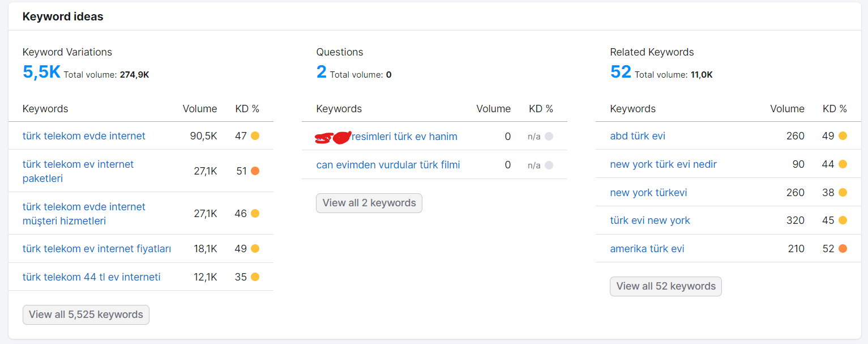868x344 pixels.
Task: Open related keyword 'türk evi new york'
Action: coord(650,220)
